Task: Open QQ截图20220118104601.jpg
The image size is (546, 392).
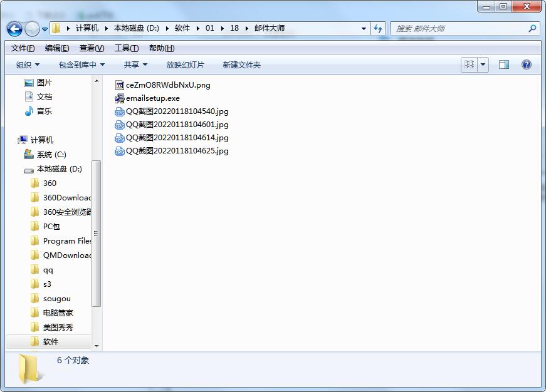Action: 176,125
